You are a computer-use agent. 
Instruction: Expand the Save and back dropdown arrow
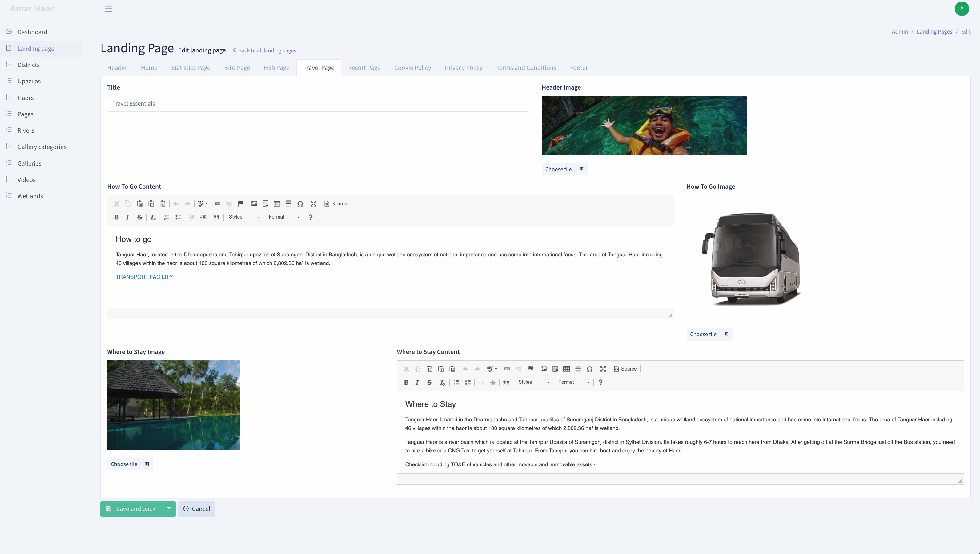[169, 508]
